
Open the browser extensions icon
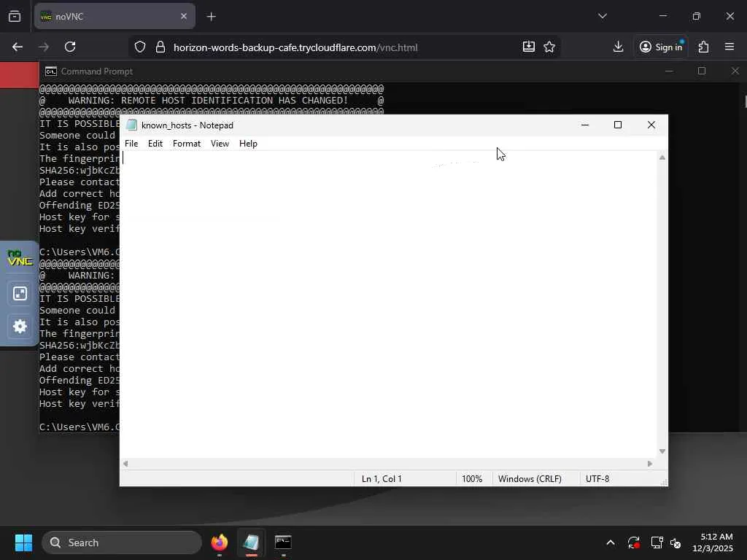point(703,47)
